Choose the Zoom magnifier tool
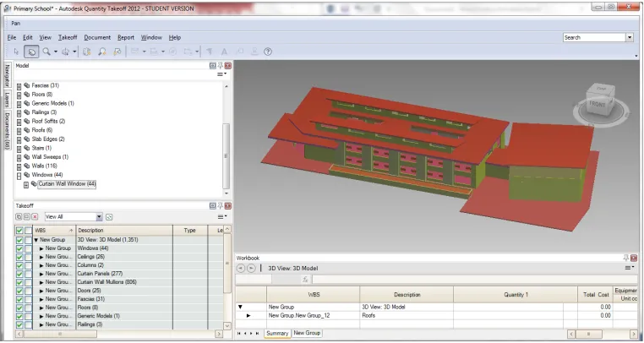The image size is (644, 343). pos(46,52)
